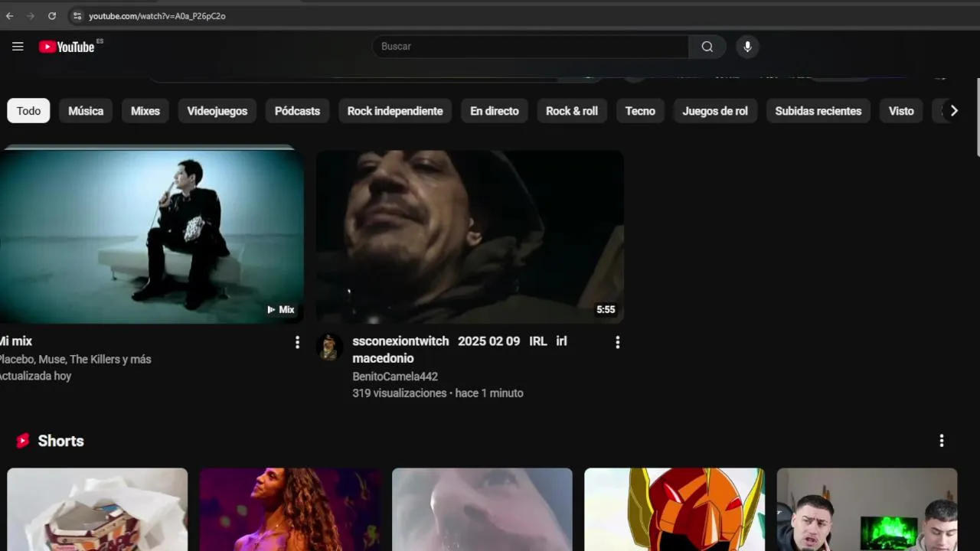The image size is (980, 551).
Task: Click the page vertical scrollbar
Action: coord(978,117)
